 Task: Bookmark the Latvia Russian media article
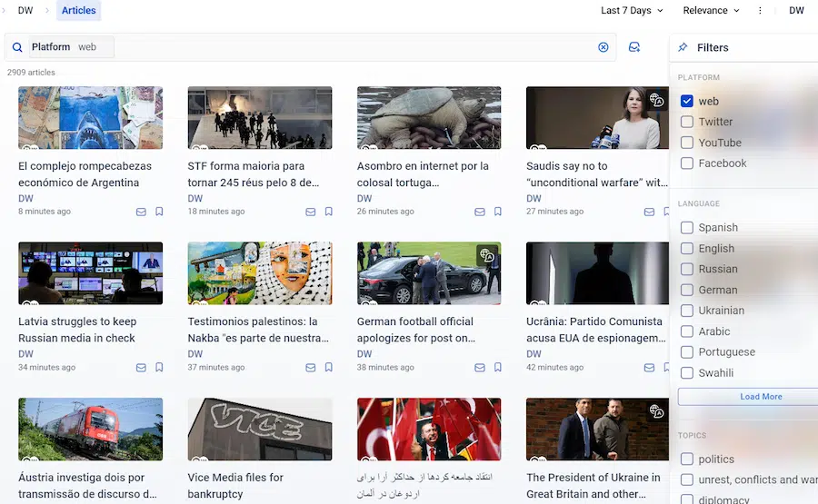(159, 367)
